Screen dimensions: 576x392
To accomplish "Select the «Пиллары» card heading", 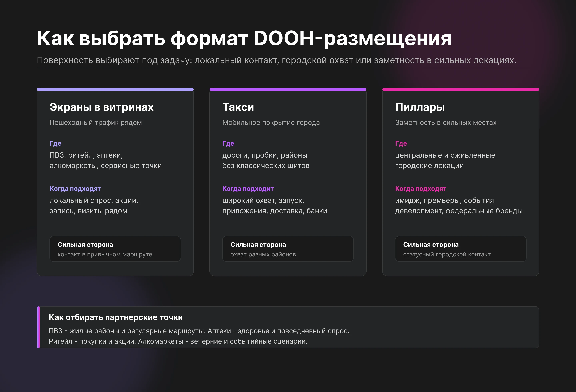I will click(420, 107).
